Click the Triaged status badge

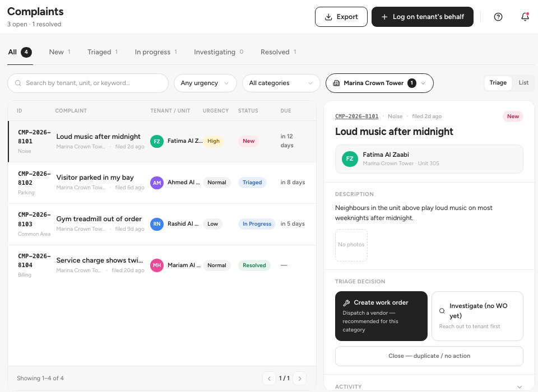252,183
